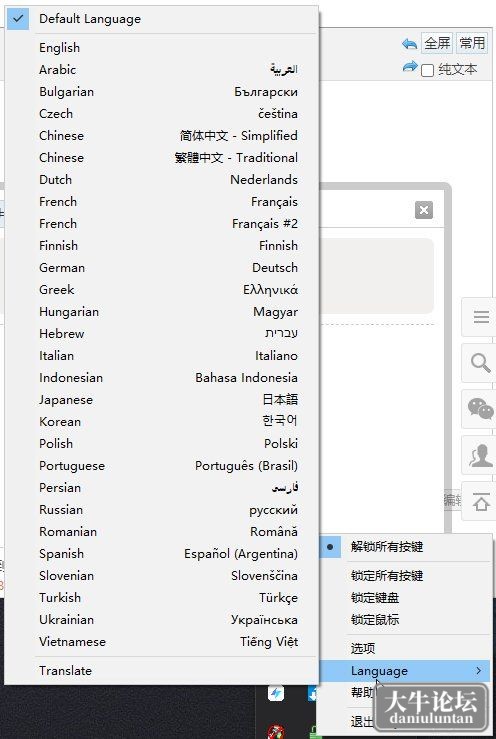Choose 锁定所有按键 in tray menu
Viewport: 496px width, 739px height.
point(405,575)
